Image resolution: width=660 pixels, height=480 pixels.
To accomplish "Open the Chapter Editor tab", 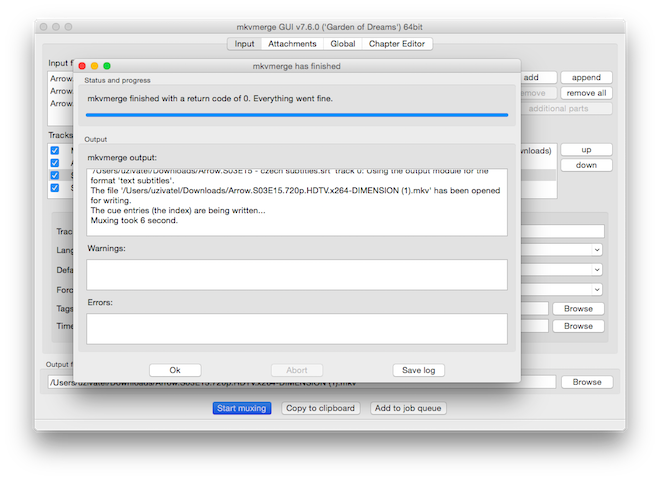I will tap(397, 44).
